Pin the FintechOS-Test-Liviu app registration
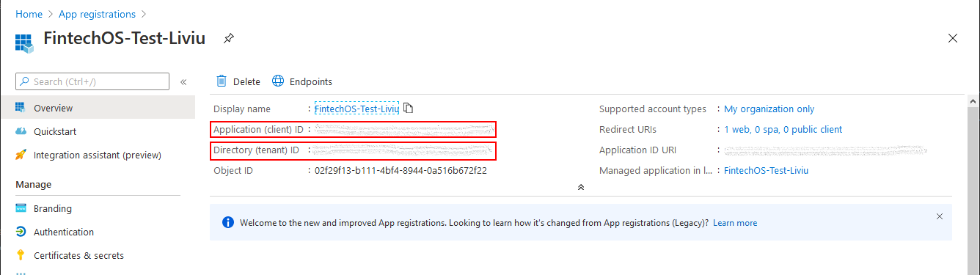The image size is (980, 275). point(229,38)
